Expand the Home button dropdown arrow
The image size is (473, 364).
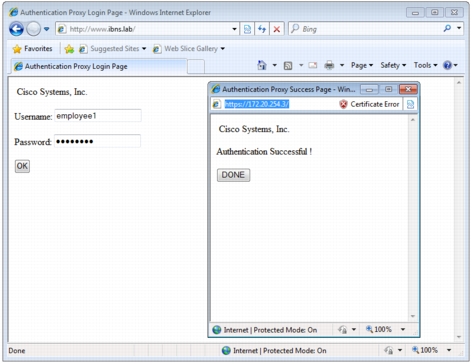[x=275, y=65]
